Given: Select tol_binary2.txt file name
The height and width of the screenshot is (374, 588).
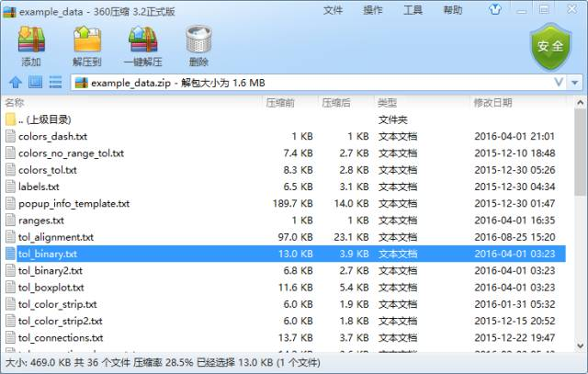Looking at the screenshot, I should 51,271.
